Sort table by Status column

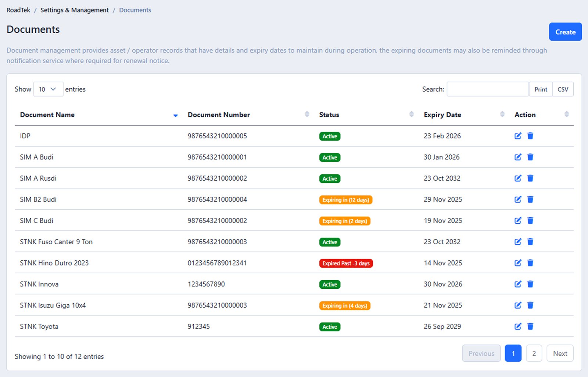point(329,115)
